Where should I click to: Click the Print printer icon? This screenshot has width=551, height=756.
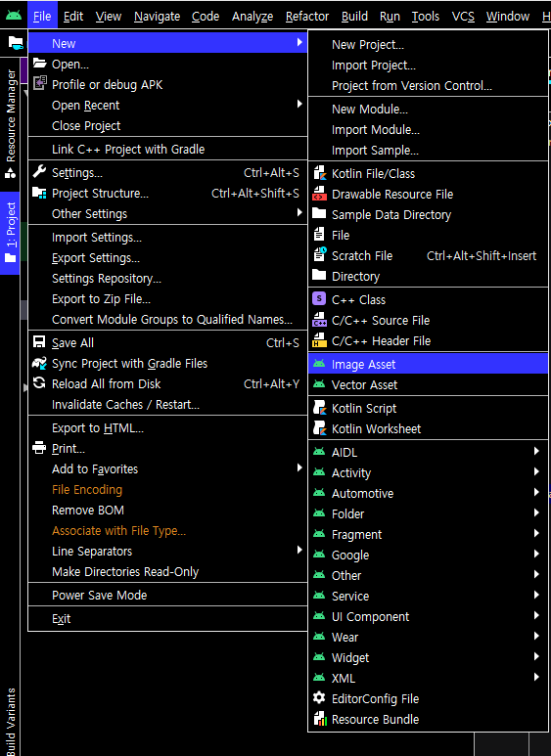point(39,448)
